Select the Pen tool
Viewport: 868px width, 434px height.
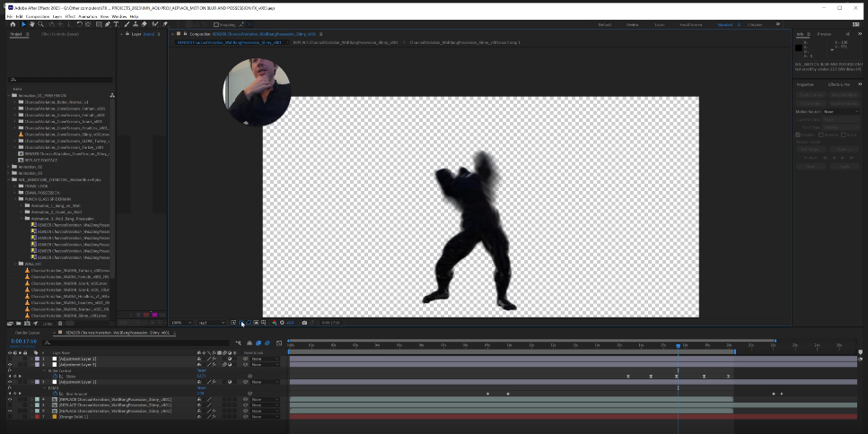click(108, 24)
